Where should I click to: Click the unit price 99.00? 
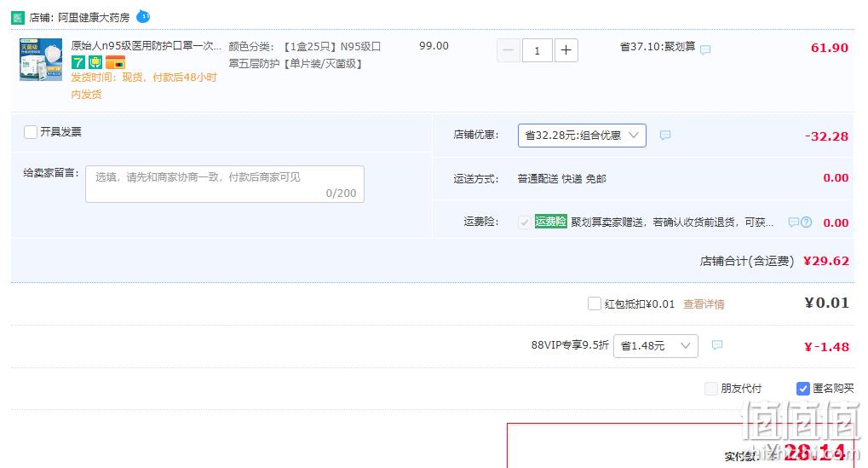(x=434, y=46)
